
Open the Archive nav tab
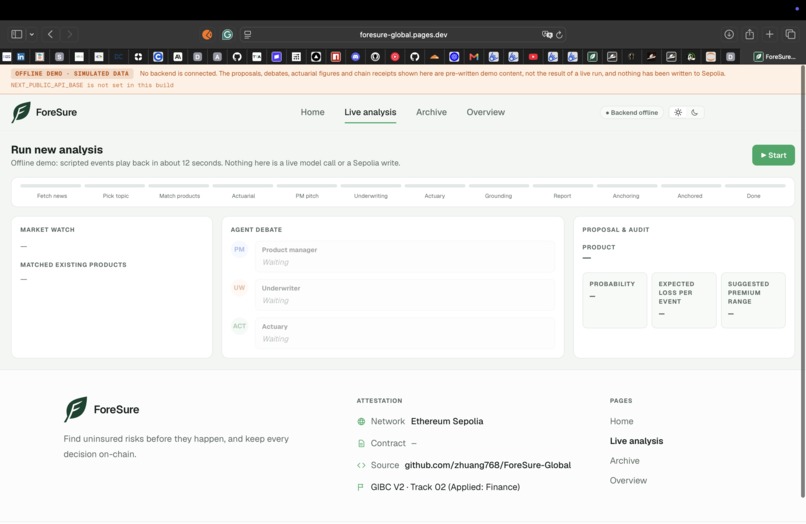pos(431,112)
